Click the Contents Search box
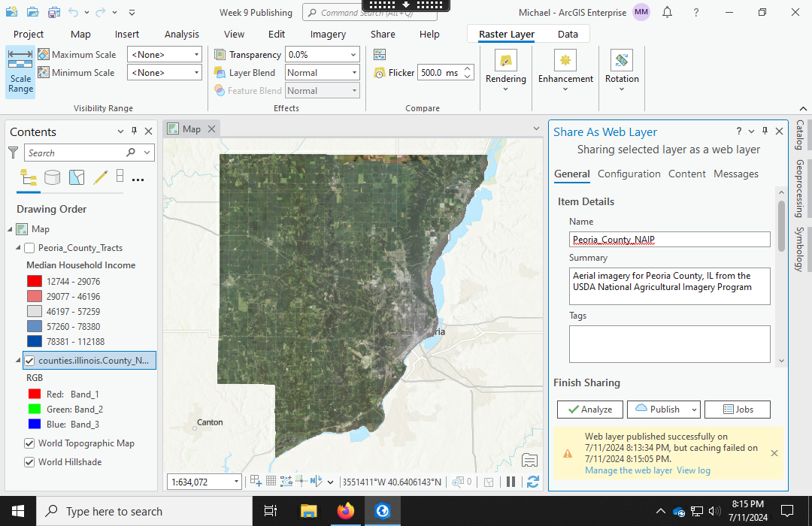 [x=76, y=153]
